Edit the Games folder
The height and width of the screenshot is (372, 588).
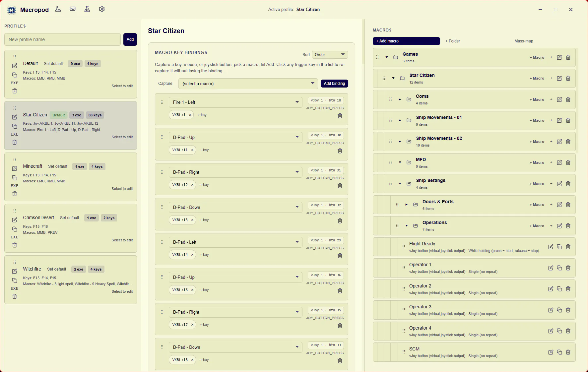(559, 57)
